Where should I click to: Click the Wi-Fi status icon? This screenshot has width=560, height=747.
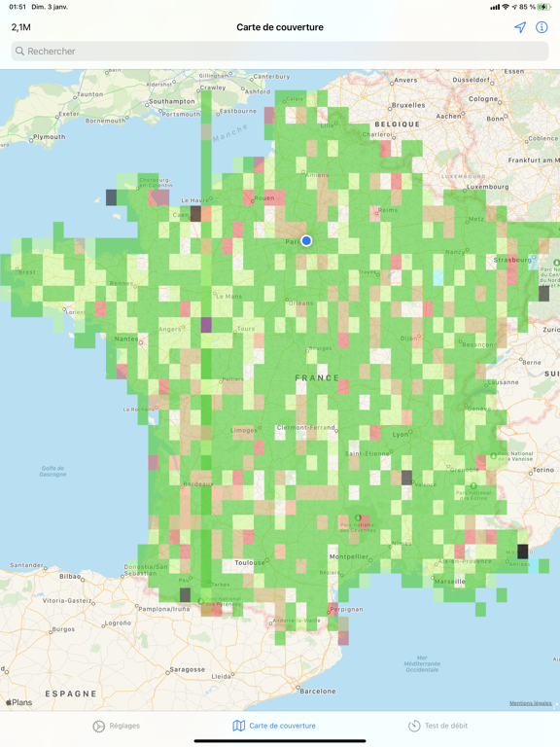click(x=506, y=7)
